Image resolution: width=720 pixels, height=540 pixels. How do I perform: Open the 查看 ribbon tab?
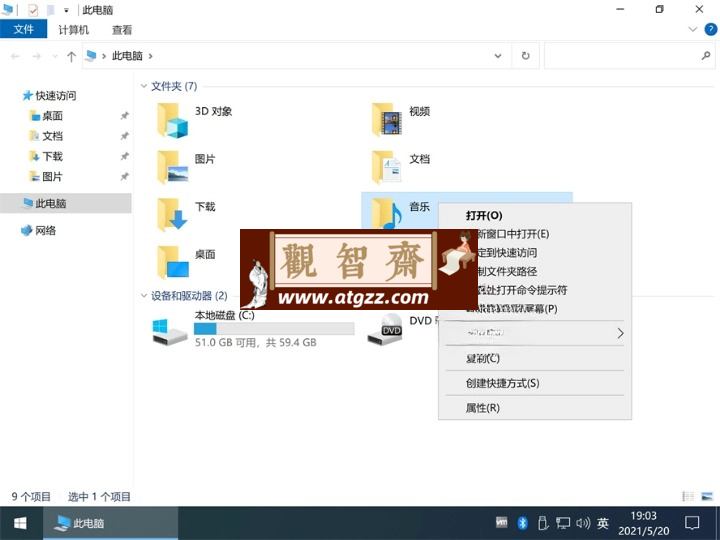coord(122,30)
